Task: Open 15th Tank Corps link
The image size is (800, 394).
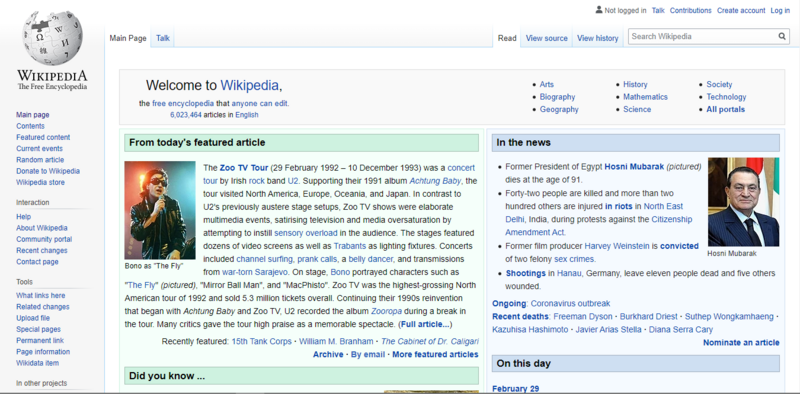Action: tap(262, 341)
